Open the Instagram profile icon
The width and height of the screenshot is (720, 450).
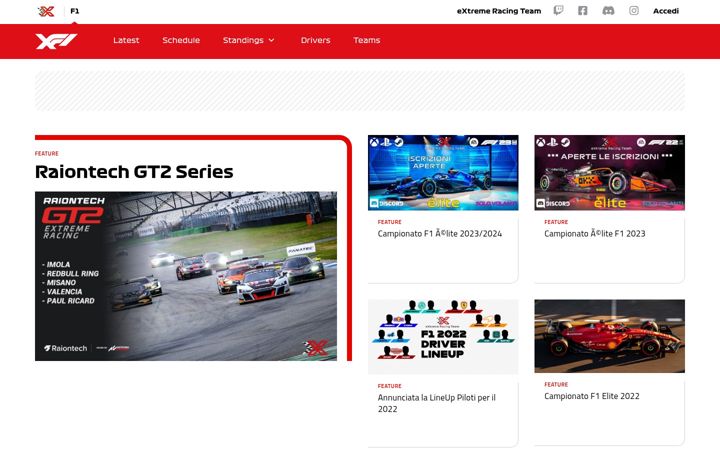coord(634,11)
